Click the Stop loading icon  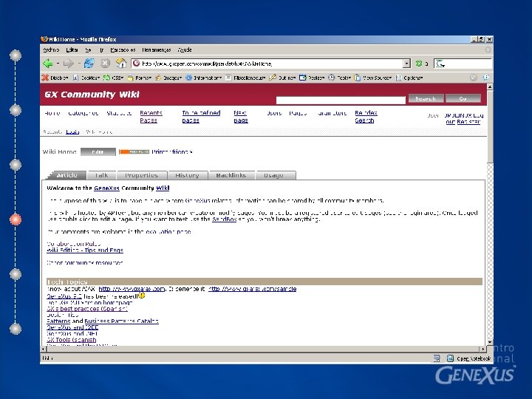[106, 64]
